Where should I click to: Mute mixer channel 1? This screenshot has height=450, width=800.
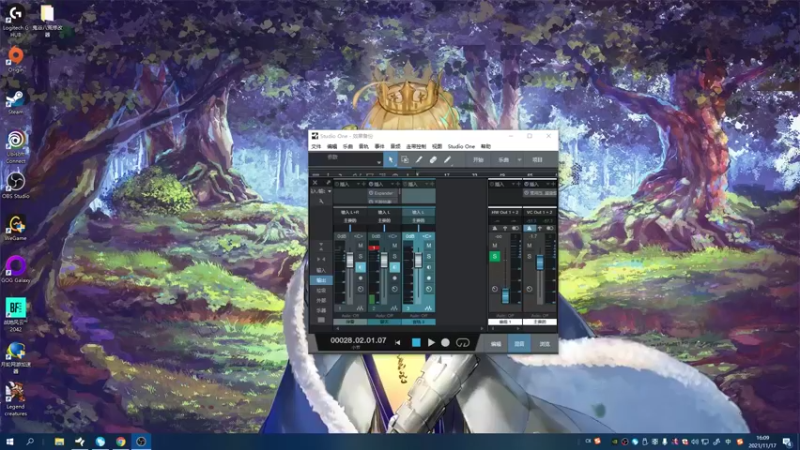pos(361,246)
